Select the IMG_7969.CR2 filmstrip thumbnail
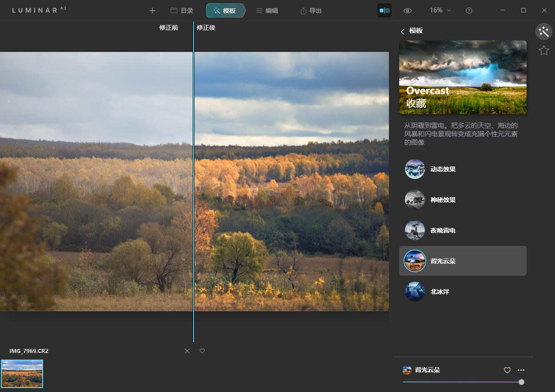Viewport: 555px width, 392px height. [x=22, y=373]
